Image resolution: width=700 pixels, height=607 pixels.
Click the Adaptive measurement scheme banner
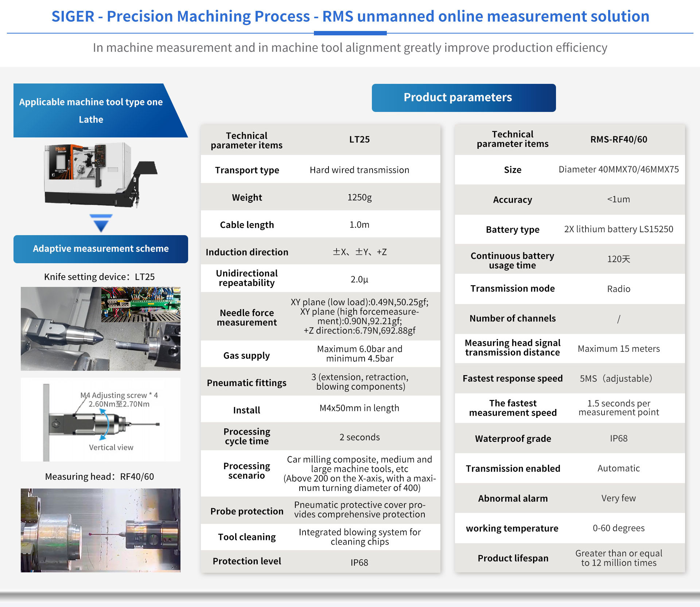101,249
